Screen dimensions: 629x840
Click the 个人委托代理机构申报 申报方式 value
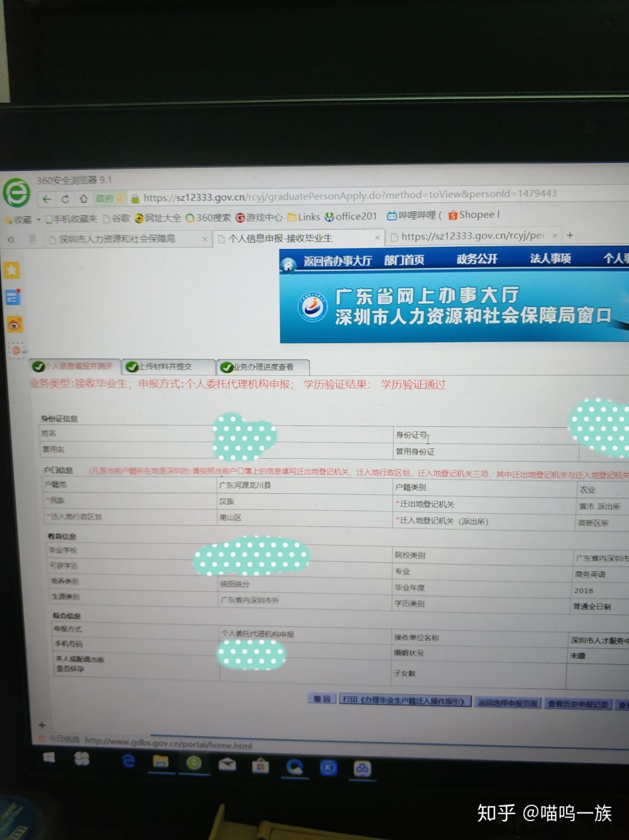click(x=257, y=634)
